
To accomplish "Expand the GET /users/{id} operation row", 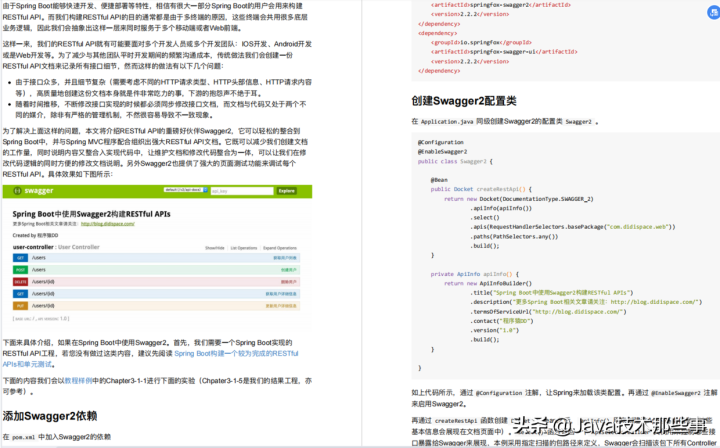I will click(x=156, y=294).
